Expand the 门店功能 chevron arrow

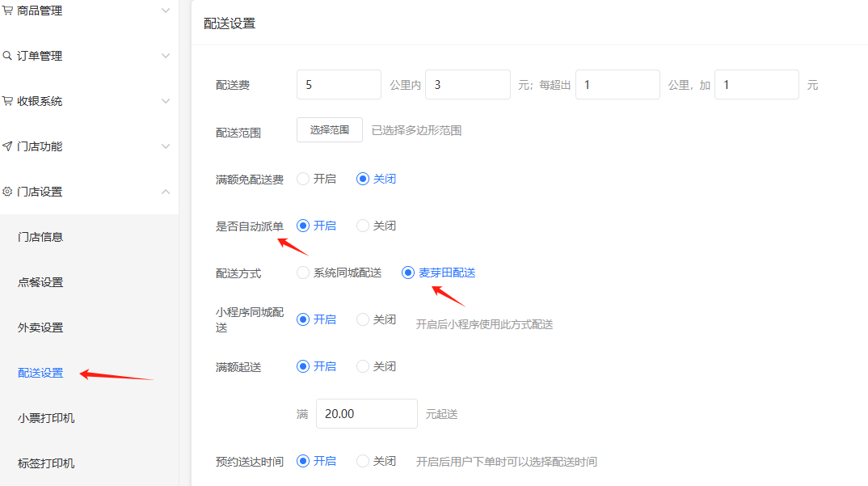point(166,146)
